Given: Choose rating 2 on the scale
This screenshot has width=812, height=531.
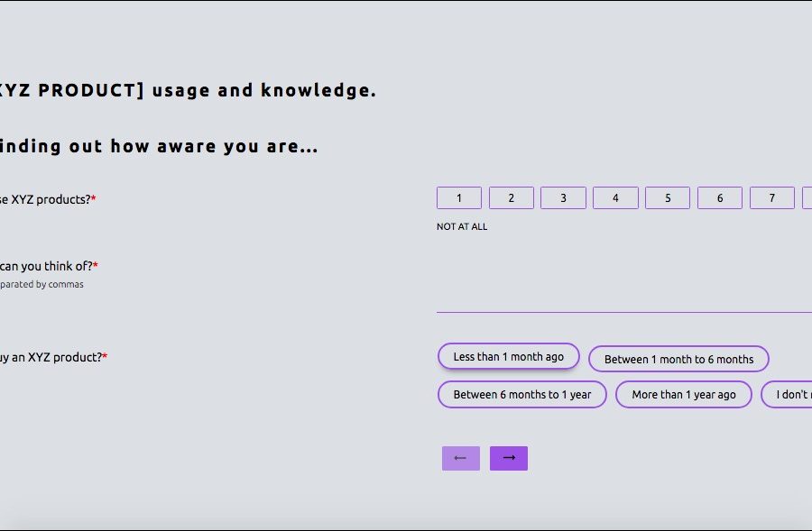Looking at the screenshot, I should [x=511, y=198].
